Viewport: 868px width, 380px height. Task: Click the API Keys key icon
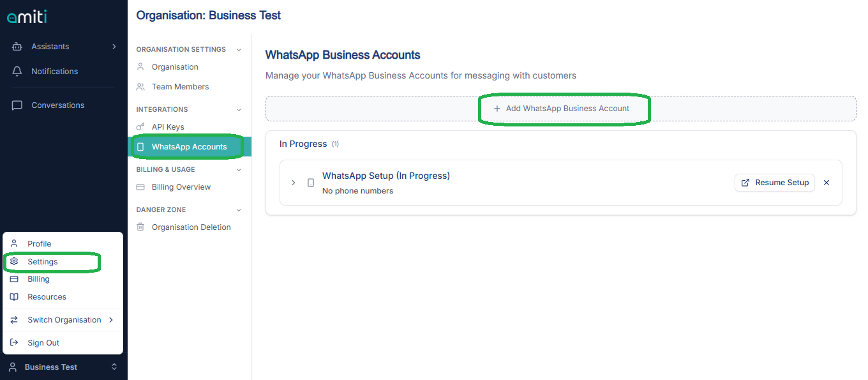(x=140, y=127)
